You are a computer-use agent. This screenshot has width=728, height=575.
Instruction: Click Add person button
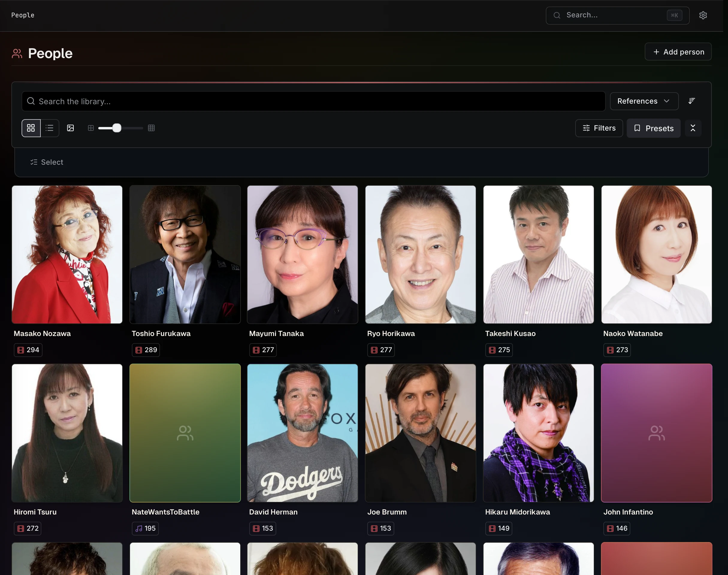678,52
